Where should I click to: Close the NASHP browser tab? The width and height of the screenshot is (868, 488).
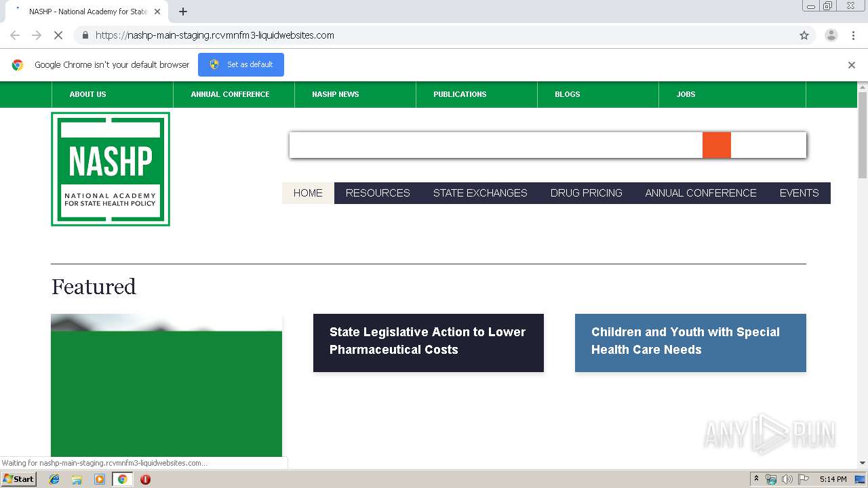tap(157, 12)
